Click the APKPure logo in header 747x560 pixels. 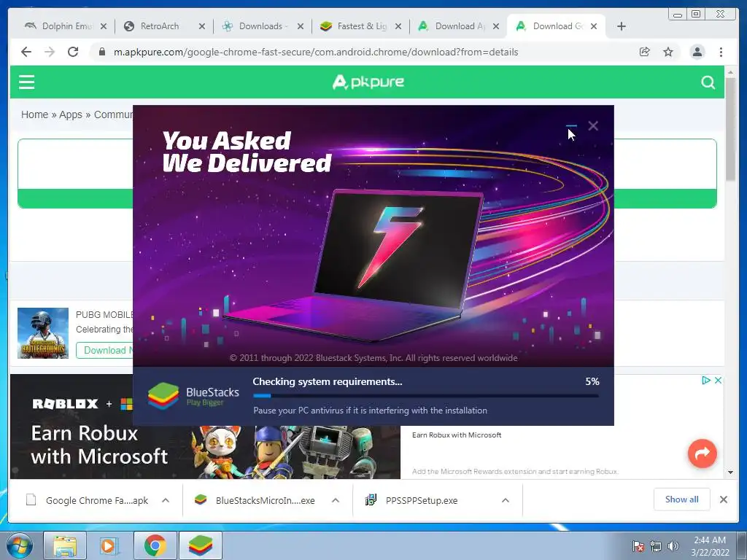(x=368, y=82)
